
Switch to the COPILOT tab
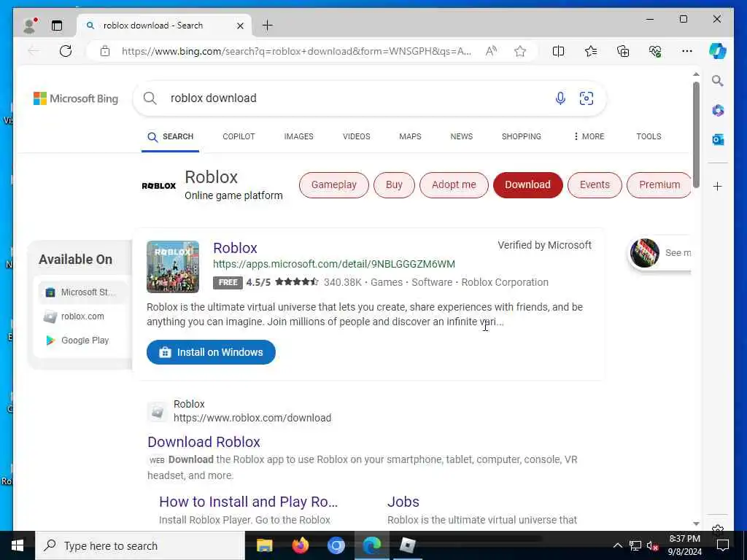239,136
